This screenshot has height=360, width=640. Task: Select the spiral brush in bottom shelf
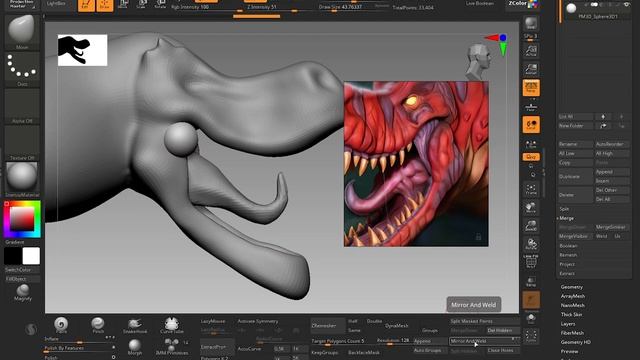coord(61,325)
